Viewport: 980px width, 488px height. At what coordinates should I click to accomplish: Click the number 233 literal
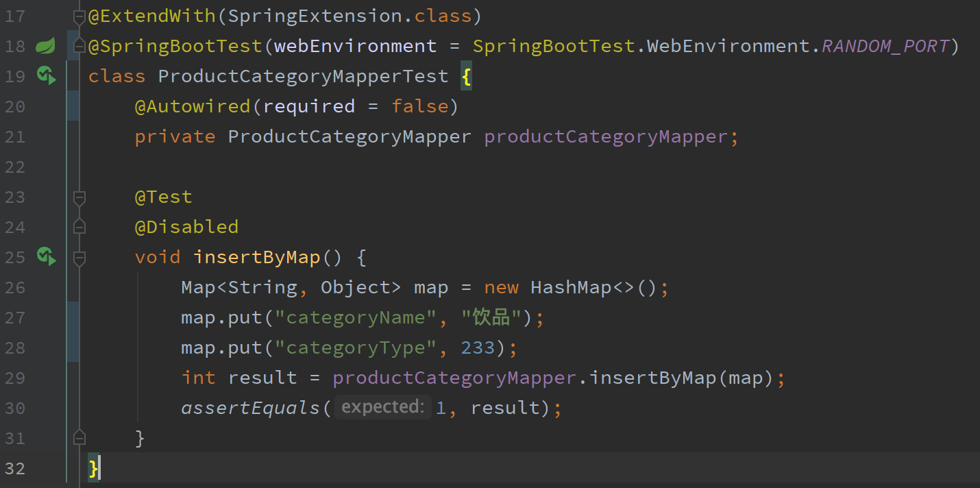478,347
